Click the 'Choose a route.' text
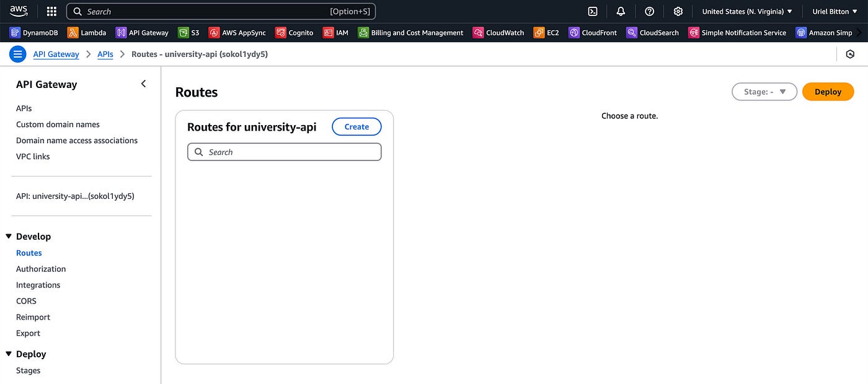Image resolution: width=868 pixels, height=384 pixels. click(629, 116)
